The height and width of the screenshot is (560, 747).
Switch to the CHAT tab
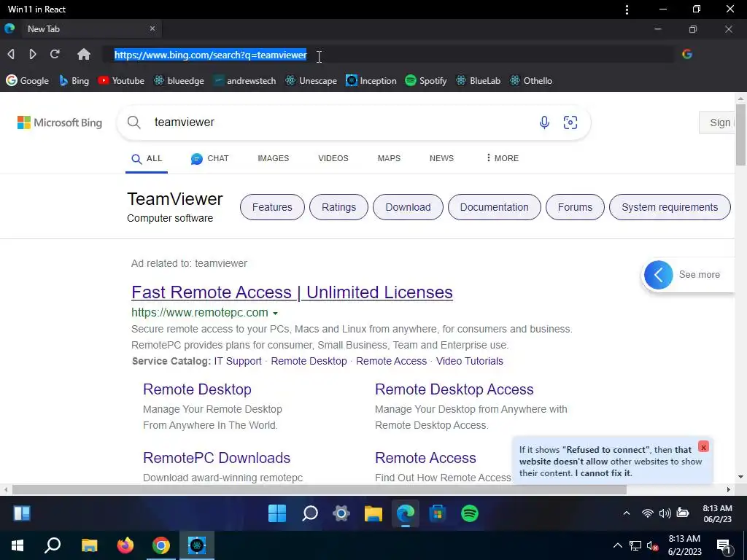coord(209,158)
